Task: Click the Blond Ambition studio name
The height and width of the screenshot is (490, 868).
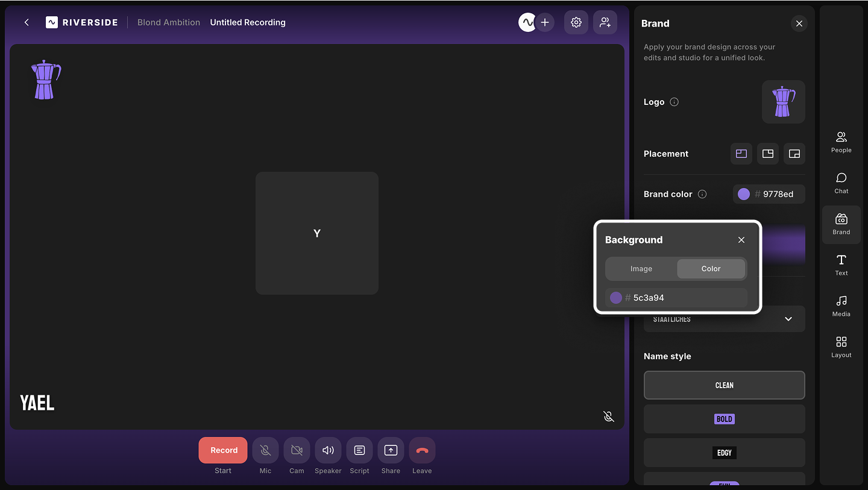Action: point(169,22)
